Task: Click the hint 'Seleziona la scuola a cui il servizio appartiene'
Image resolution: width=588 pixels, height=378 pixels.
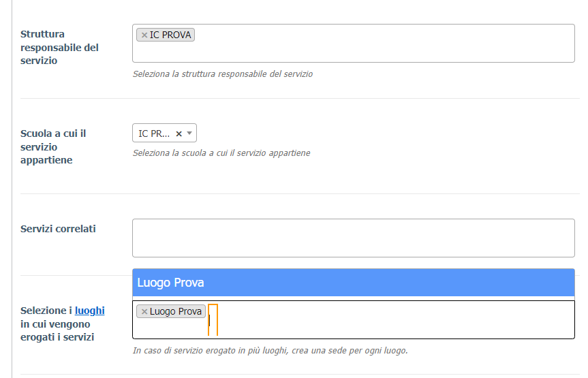Action: [x=221, y=153]
